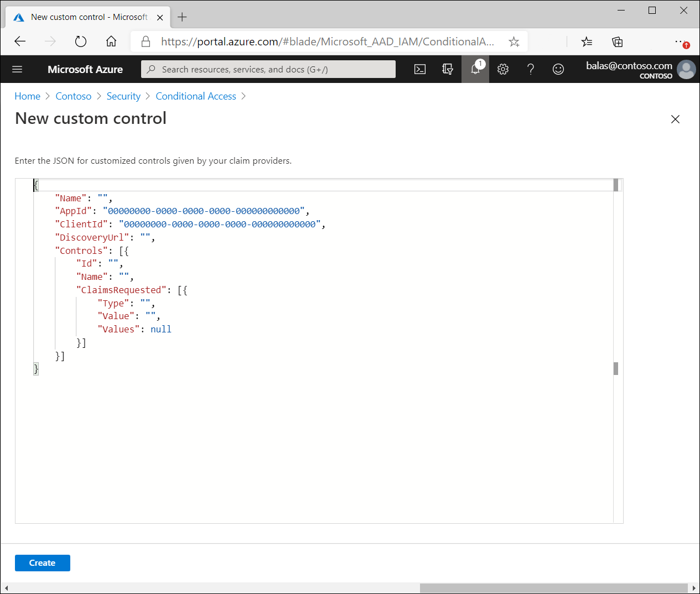Launch Cloud Shell from the top bar
Screen dimensions: 700x594
[420, 69]
